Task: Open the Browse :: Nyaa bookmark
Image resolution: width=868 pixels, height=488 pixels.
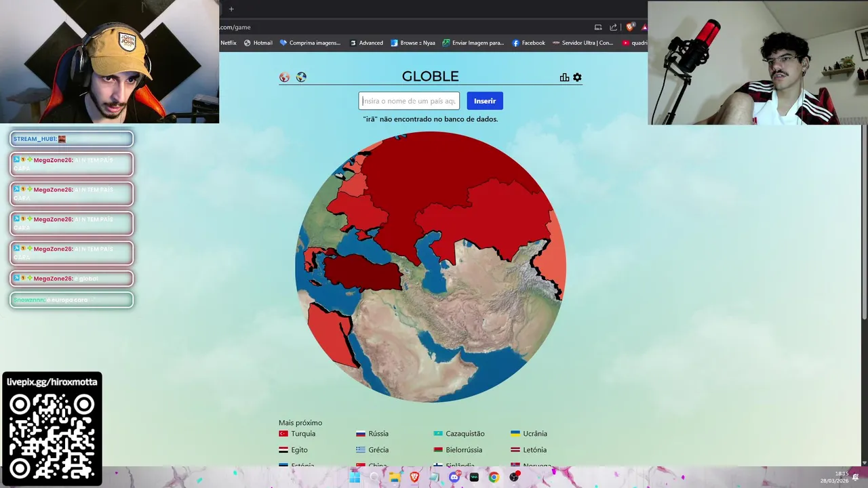Action: pyautogui.click(x=413, y=43)
